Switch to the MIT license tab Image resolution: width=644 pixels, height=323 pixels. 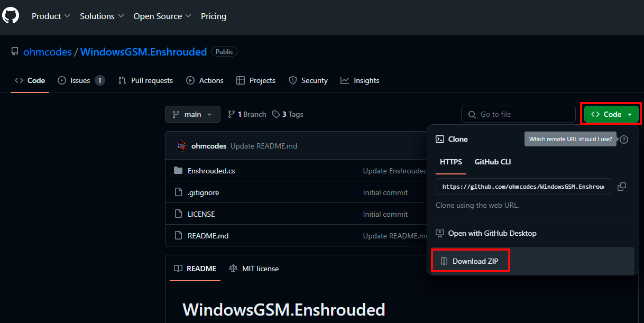254,269
